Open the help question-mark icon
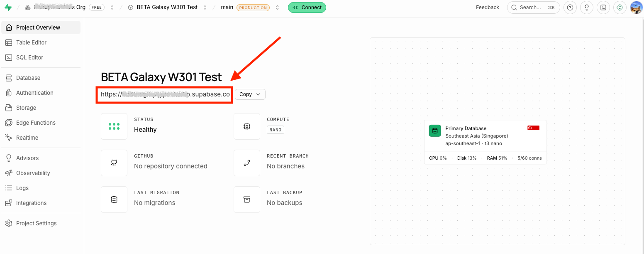This screenshot has width=644, height=254. pyautogui.click(x=570, y=7)
